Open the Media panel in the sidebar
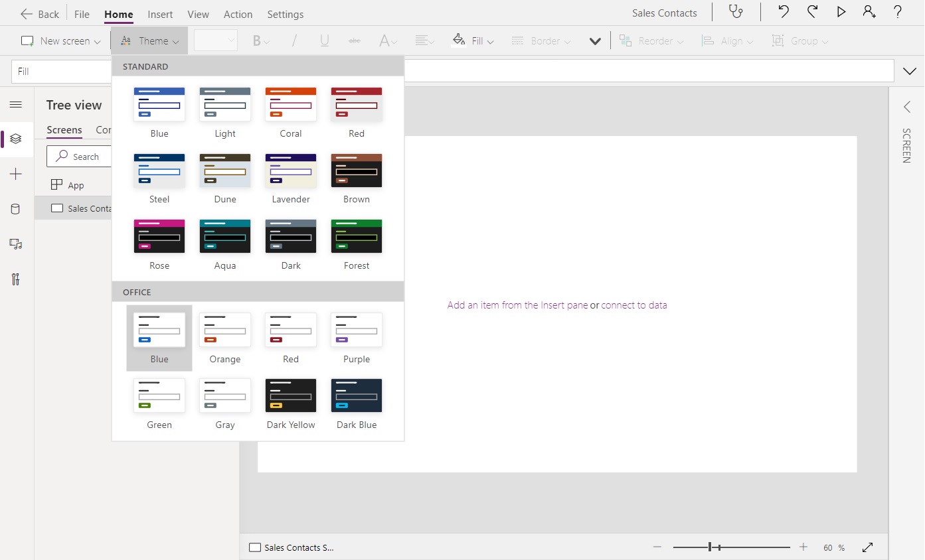The height and width of the screenshot is (560, 925). [16, 244]
